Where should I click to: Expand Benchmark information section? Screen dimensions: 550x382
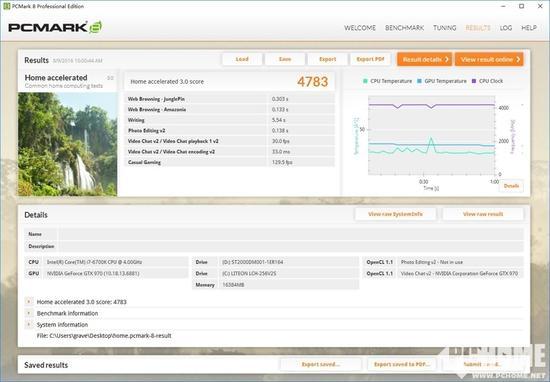(29, 313)
